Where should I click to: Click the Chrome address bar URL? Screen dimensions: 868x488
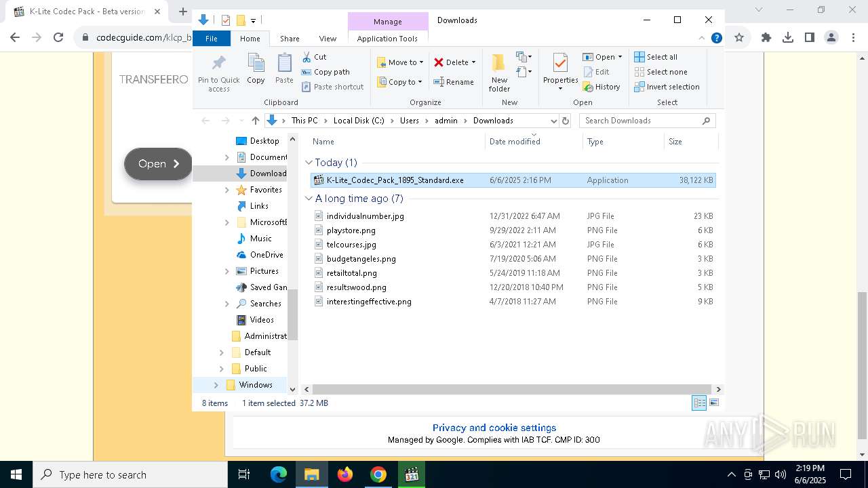click(x=144, y=38)
